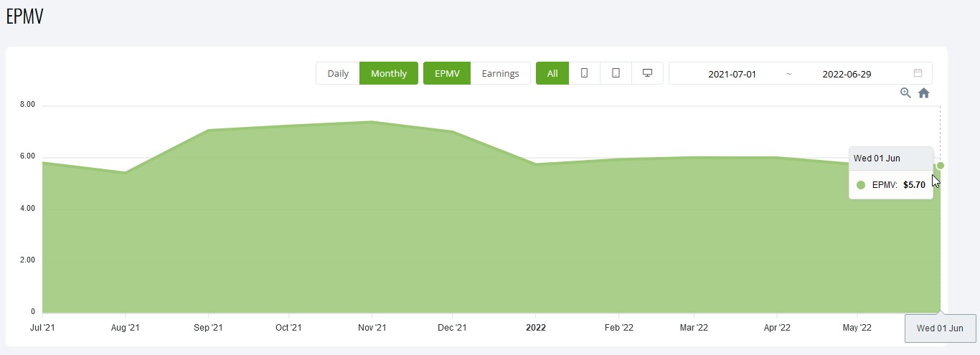Switch to Daily view

tap(338, 73)
